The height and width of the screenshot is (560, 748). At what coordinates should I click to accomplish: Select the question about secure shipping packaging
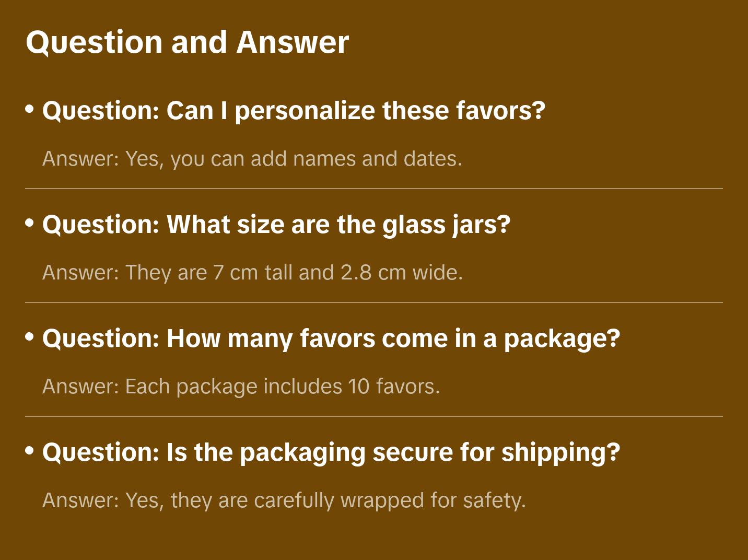coord(331,452)
